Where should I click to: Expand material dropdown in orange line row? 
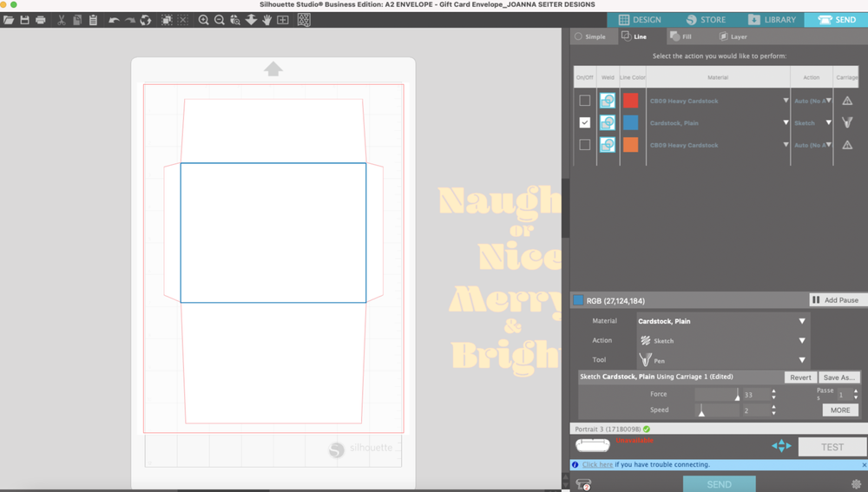786,145
